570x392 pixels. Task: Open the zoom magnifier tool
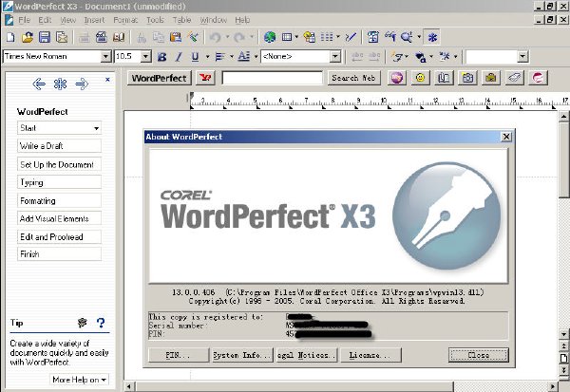pyautogui.click(x=407, y=37)
